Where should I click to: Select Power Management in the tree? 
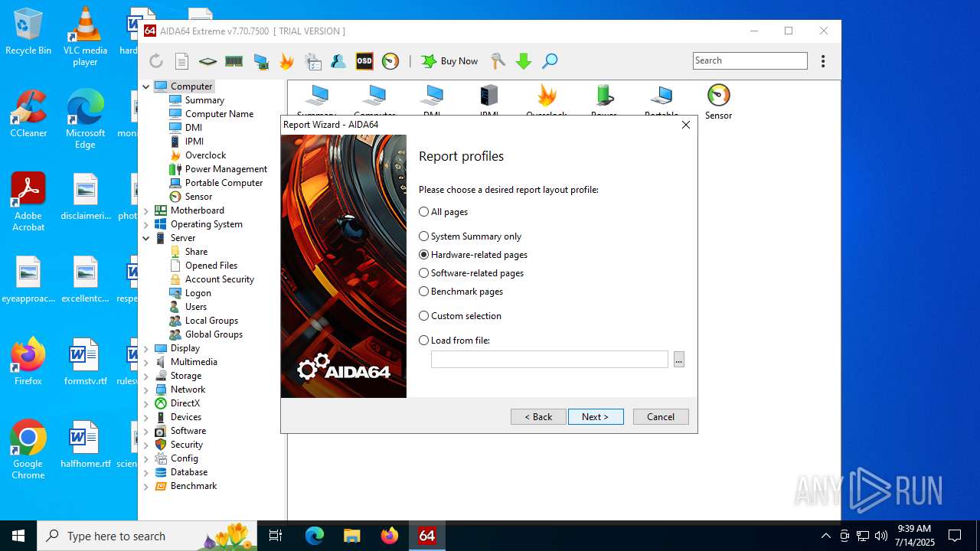click(226, 169)
